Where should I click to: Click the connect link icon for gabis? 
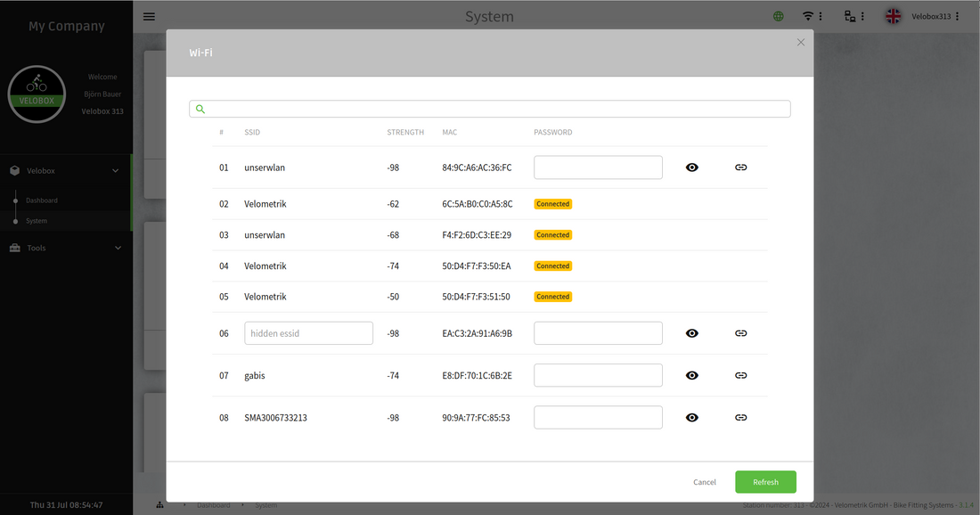click(740, 375)
